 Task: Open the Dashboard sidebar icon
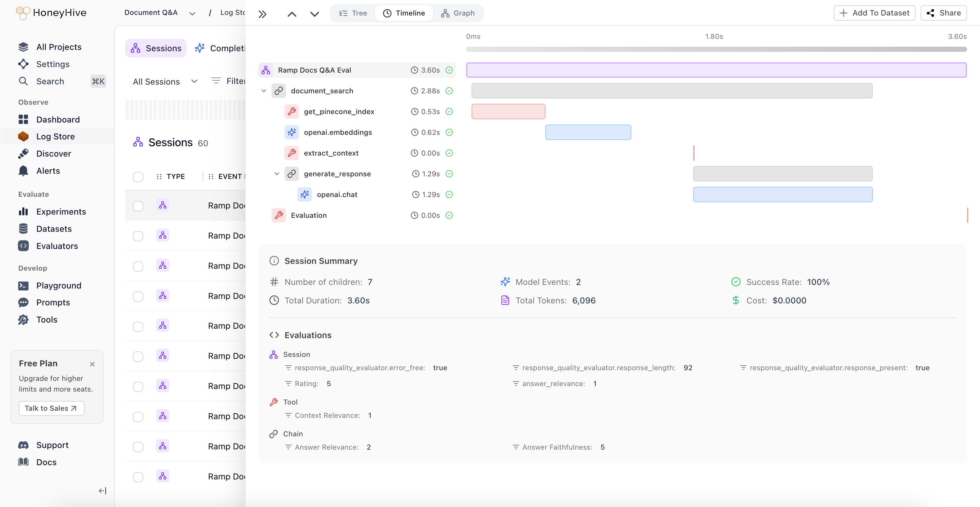[23, 120]
